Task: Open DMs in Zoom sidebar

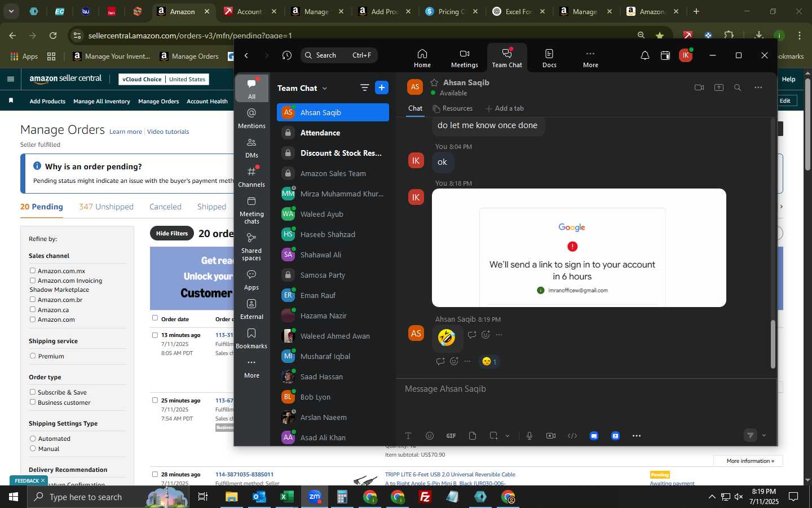Action: tap(251, 148)
